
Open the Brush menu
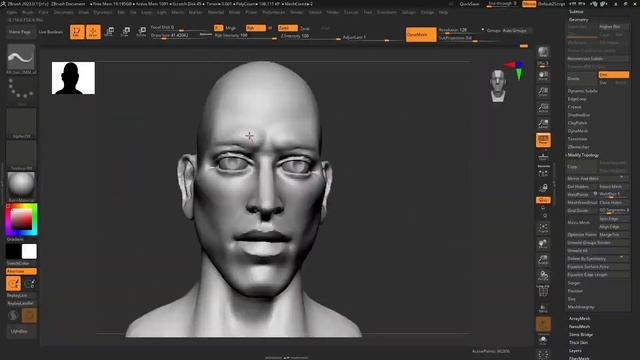click(x=28, y=12)
